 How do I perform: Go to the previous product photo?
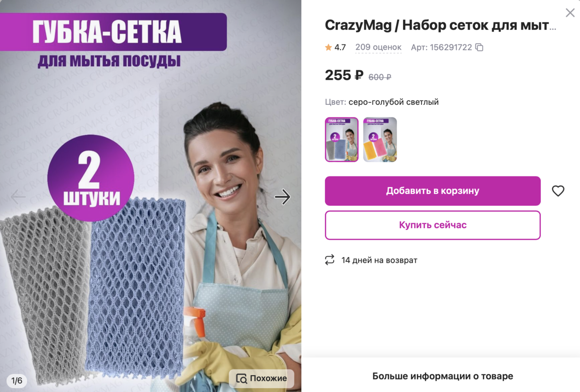(18, 196)
